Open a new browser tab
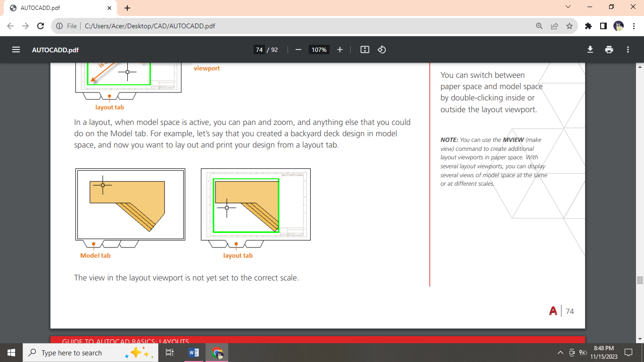644x362 pixels. tap(127, 8)
